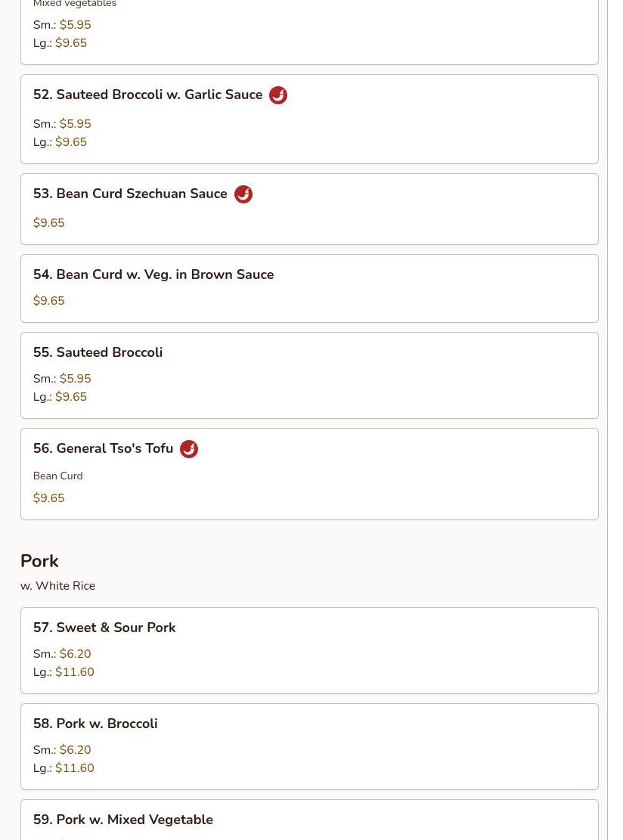Pick large $9.65 price for 55. Sauteed Broccoli
Image resolution: width=623 pixels, height=840 pixels.
click(x=71, y=397)
